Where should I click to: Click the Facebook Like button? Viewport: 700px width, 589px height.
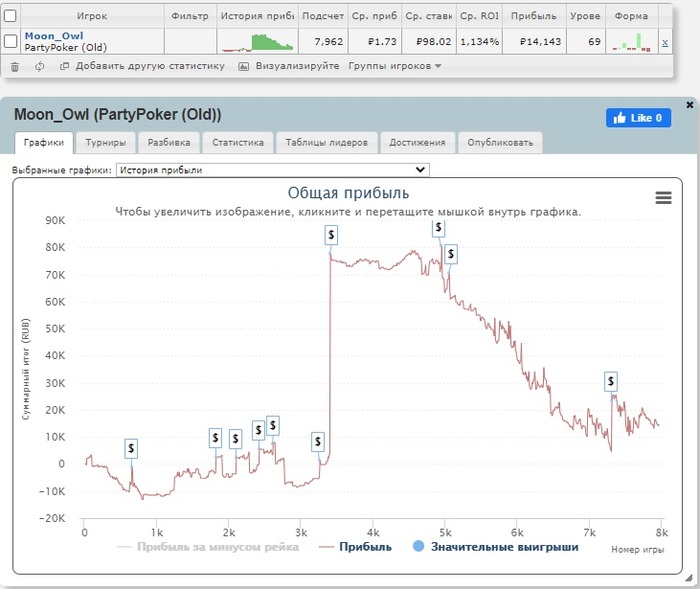point(638,118)
